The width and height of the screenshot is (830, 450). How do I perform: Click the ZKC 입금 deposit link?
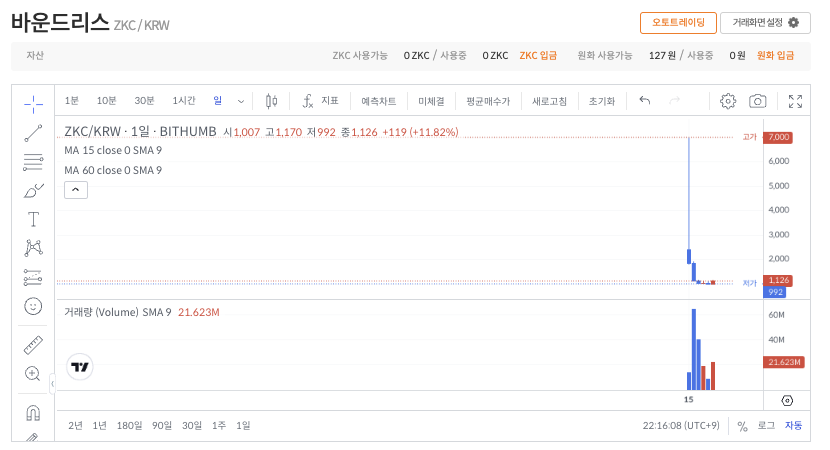pos(538,56)
